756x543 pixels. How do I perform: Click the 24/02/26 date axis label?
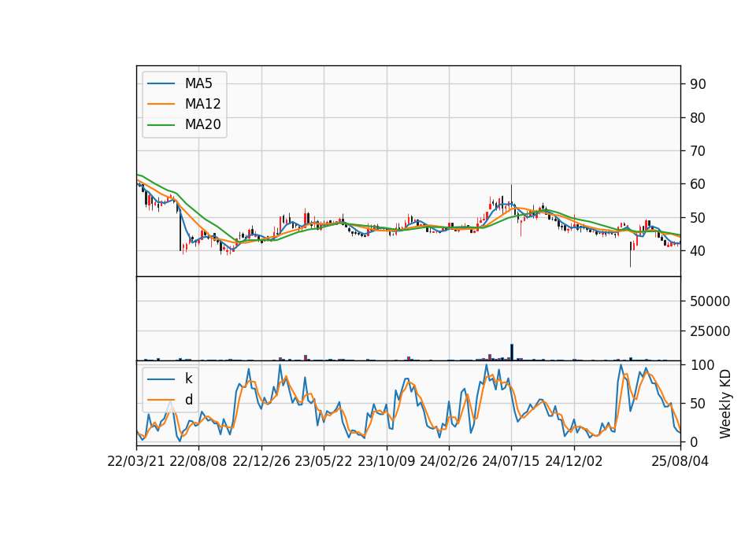tap(448, 461)
